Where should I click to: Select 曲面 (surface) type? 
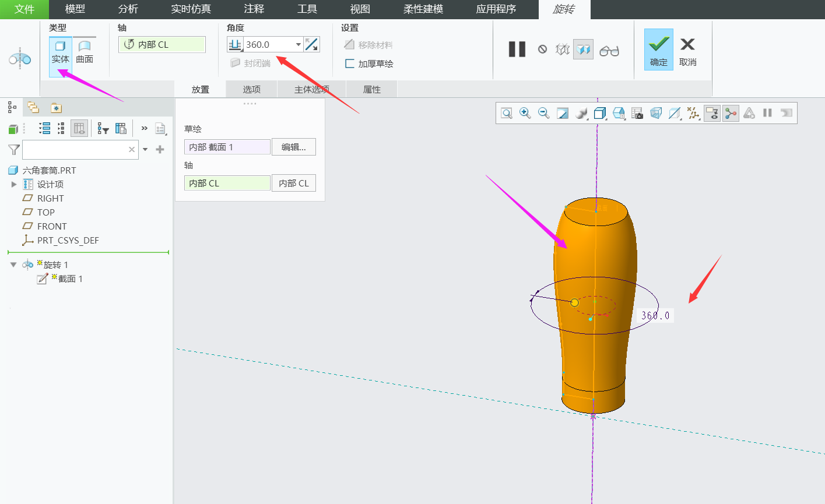(x=85, y=51)
